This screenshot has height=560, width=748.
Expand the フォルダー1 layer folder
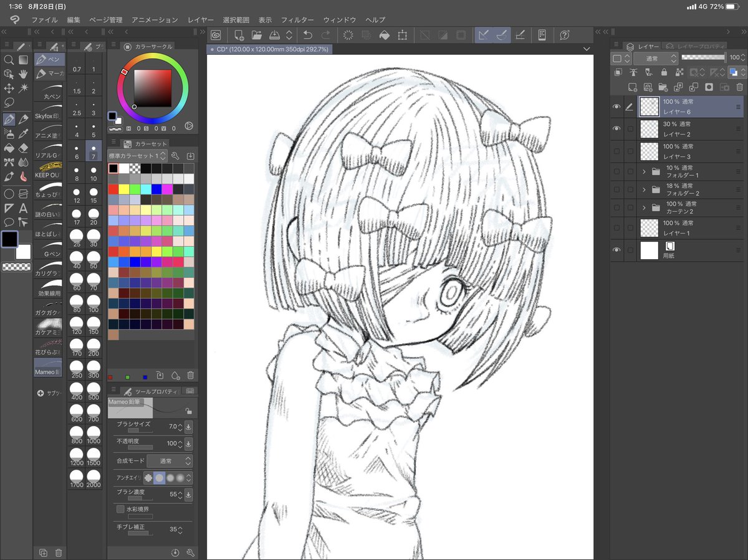coord(644,171)
